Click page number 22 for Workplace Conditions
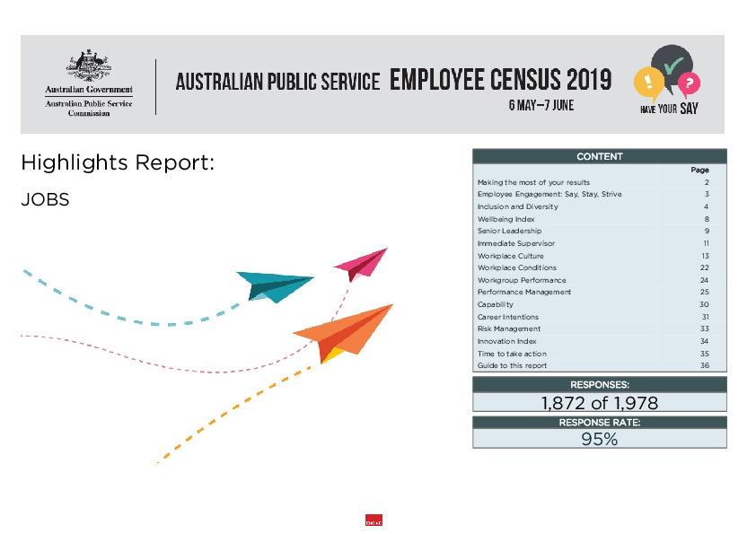This screenshot has height=534, width=756. (x=705, y=267)
